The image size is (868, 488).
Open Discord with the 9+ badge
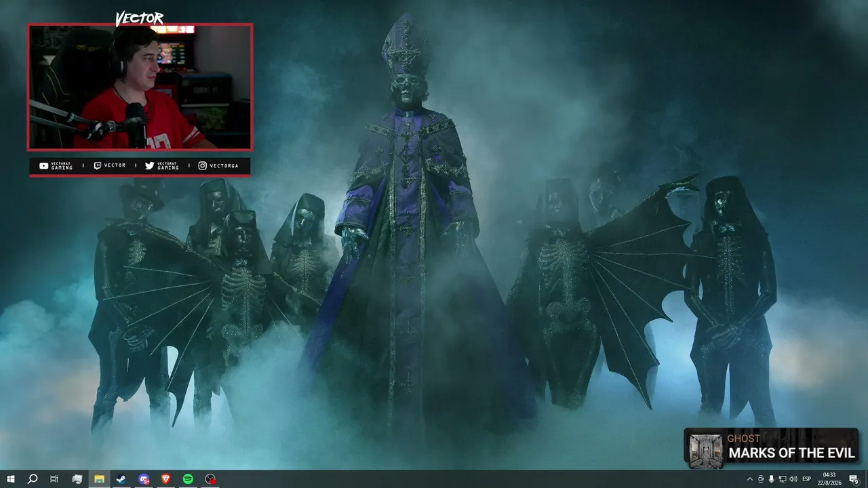tap(144, 479)
